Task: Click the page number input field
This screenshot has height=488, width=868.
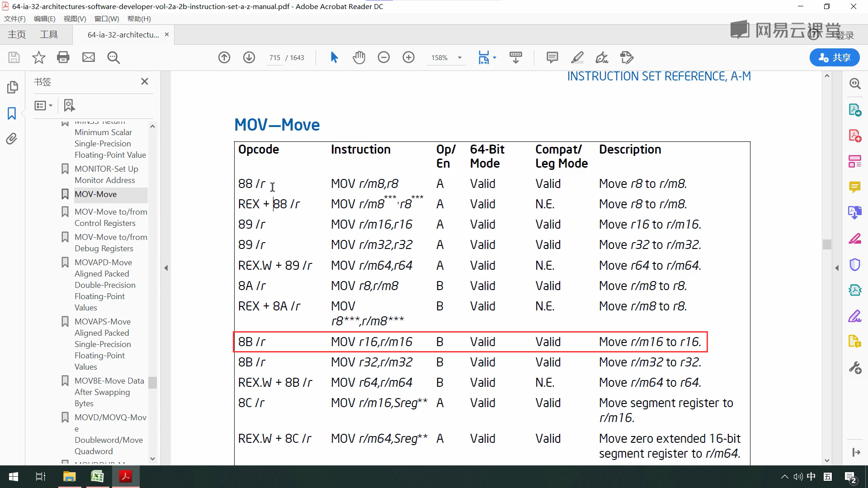Action: (275, 57)
